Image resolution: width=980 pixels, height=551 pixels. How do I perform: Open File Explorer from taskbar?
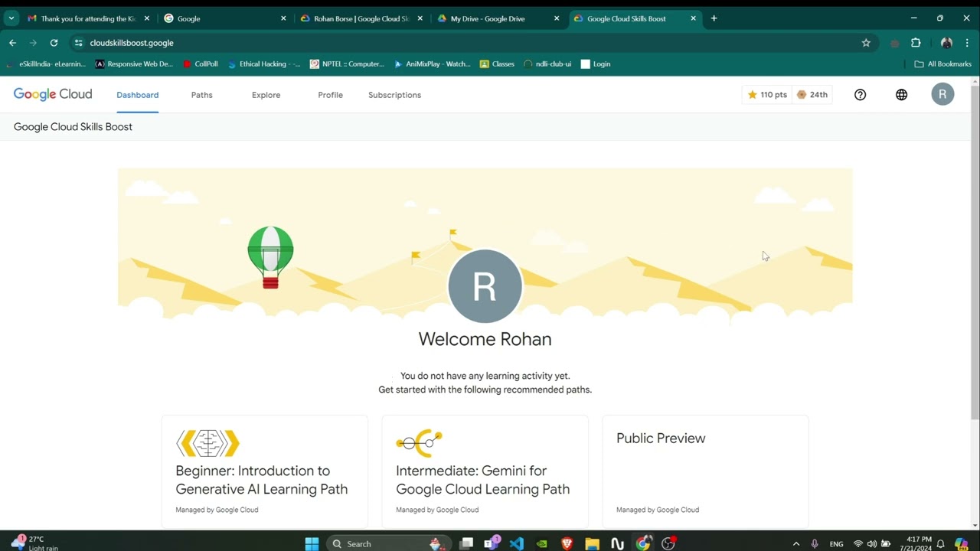click(592, 544)
